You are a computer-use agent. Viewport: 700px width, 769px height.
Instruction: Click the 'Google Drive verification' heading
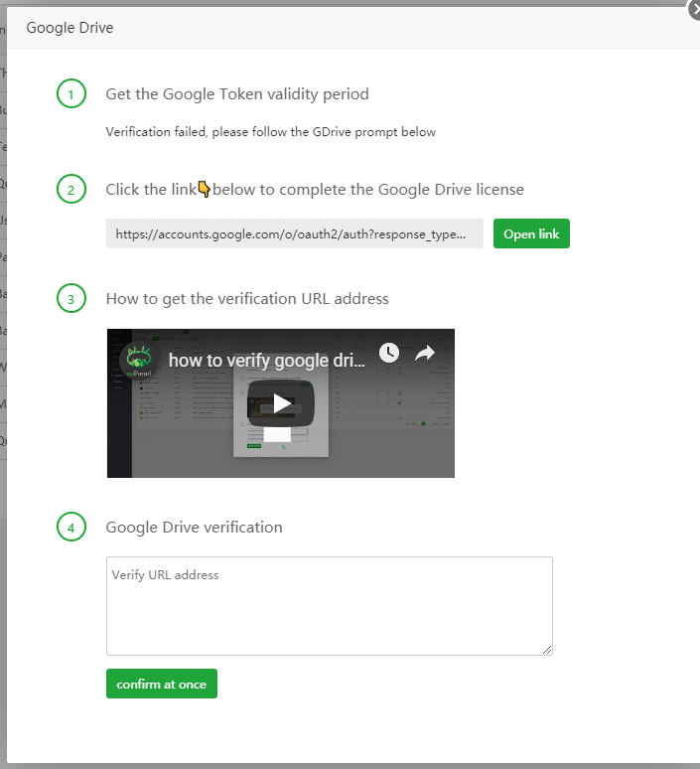click(x=195, y=528)
